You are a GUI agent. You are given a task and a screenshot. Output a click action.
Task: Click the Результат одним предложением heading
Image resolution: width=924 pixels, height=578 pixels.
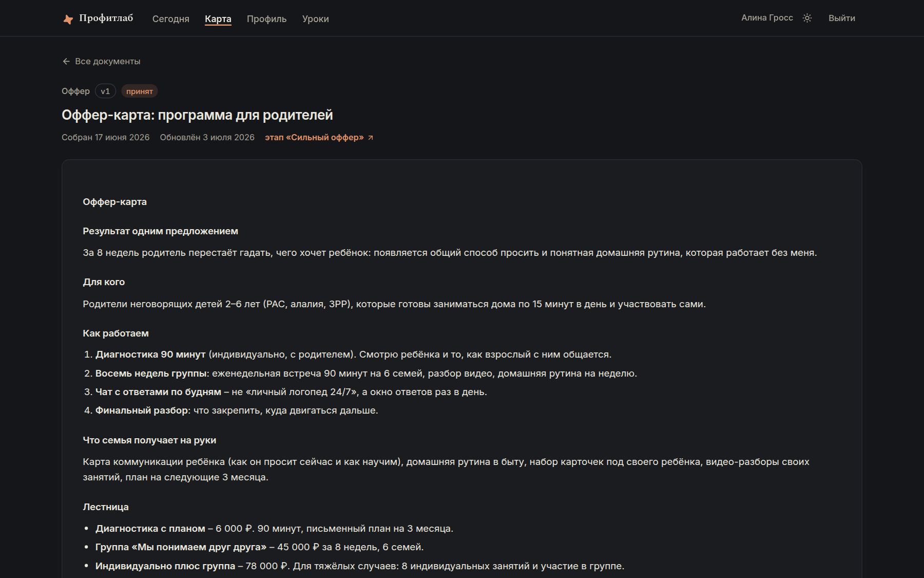[x=161, y=231]
